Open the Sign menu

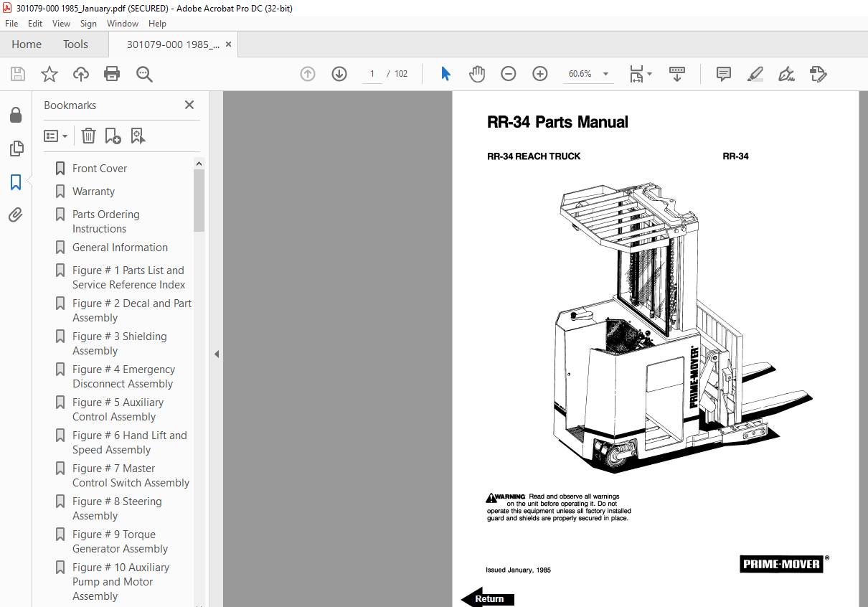point(88,24)
